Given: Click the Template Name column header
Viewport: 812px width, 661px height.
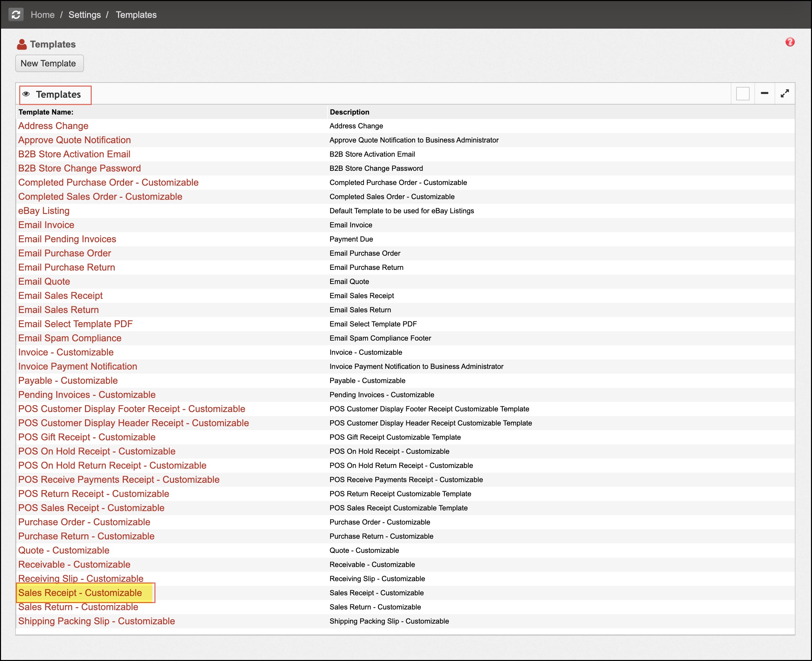Looking at the screenshot, I should tap(46, 112).
